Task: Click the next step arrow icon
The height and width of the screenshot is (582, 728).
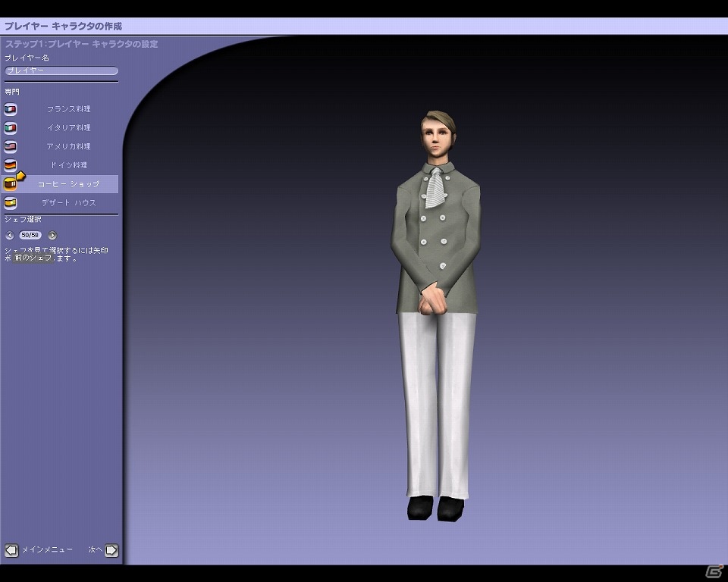Action: tap(111, 550)
